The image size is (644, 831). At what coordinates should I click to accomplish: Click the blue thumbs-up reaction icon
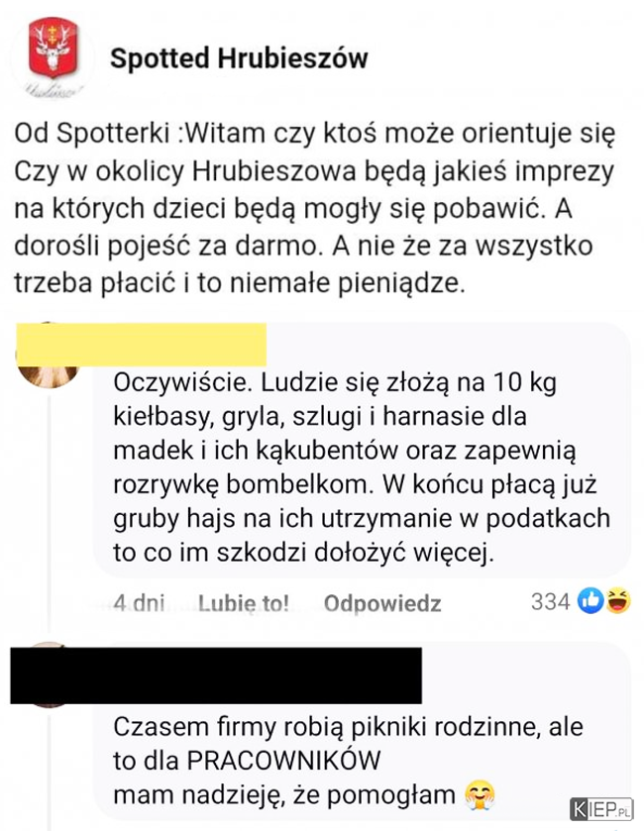point(590,601)
